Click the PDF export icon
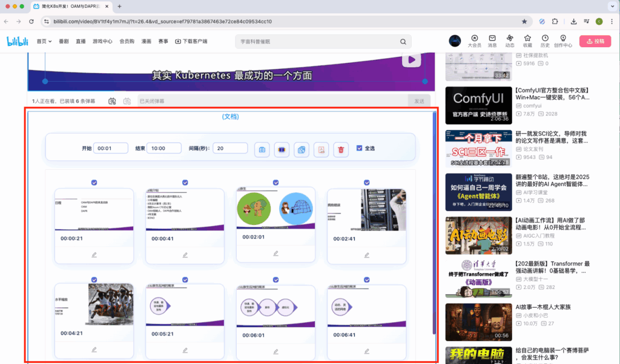The image size is (620, 364). point(322,149)
